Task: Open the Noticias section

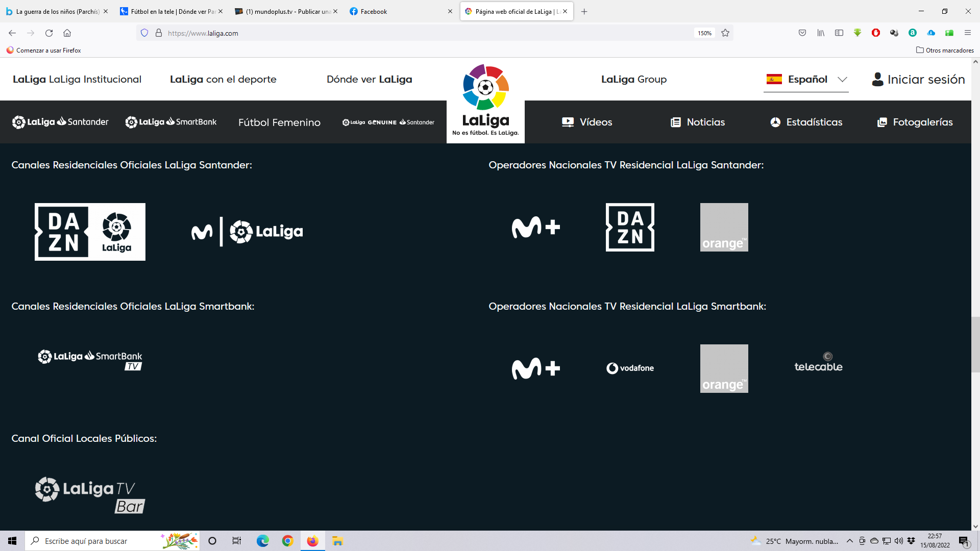Action: coord(698,122)
